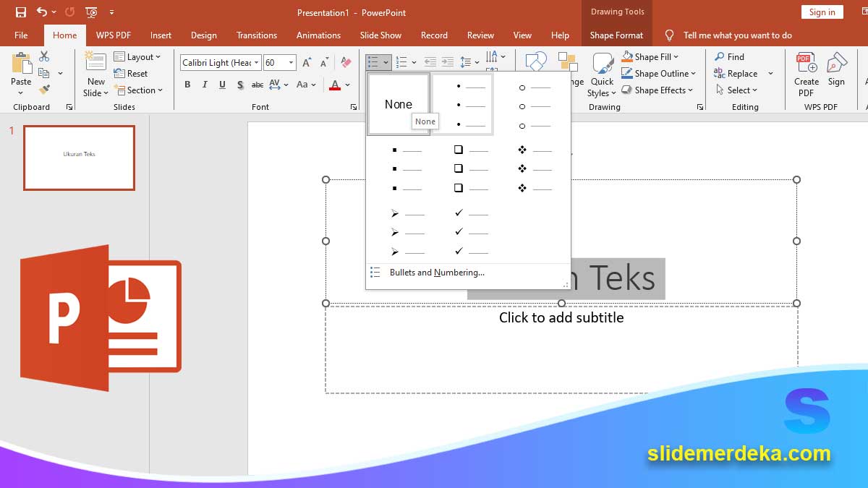Toggle Strikethrough formatting
Viewport: 868px width, 488px height.
[x=258, y=85]
